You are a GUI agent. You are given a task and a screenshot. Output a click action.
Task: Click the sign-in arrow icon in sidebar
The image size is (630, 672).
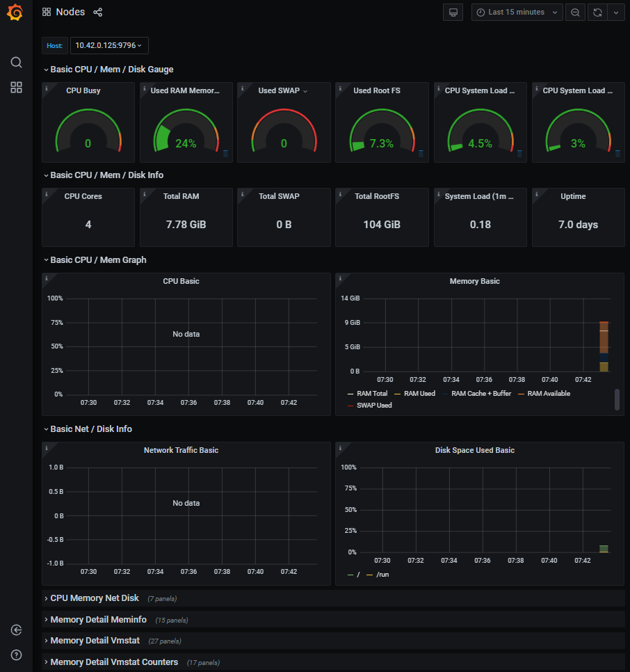pyautogui.click(x=16, y=630)
